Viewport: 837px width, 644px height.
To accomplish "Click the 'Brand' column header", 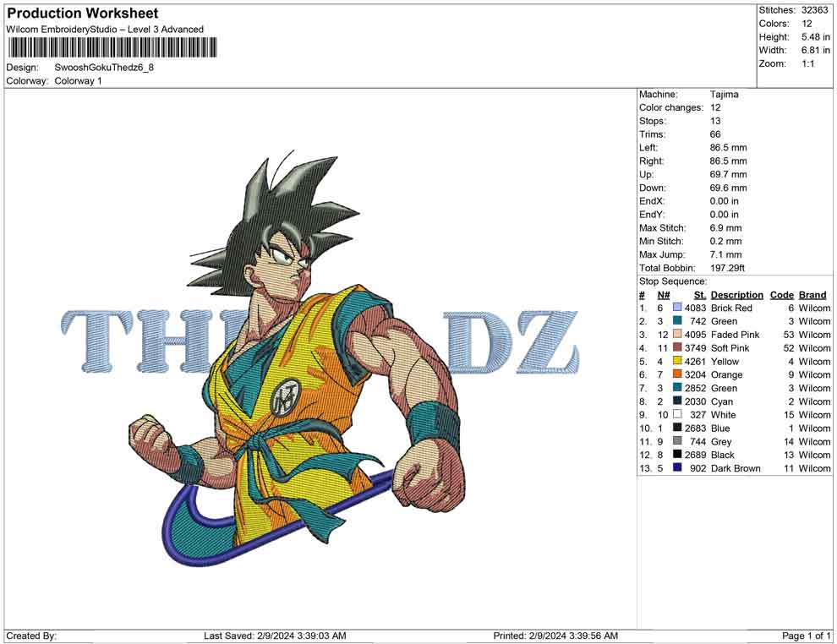I will 812,294.
